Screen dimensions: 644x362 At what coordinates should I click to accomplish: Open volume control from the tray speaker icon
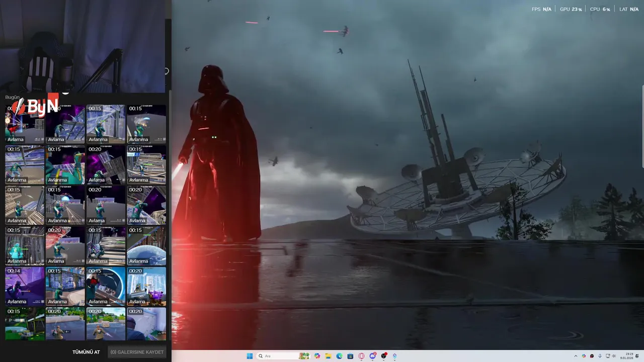(614, 356)
